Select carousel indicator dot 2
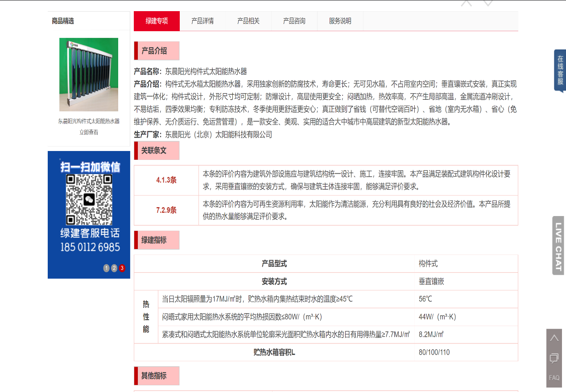Viewport: 566px width, 392px height. tap(114, 268)
